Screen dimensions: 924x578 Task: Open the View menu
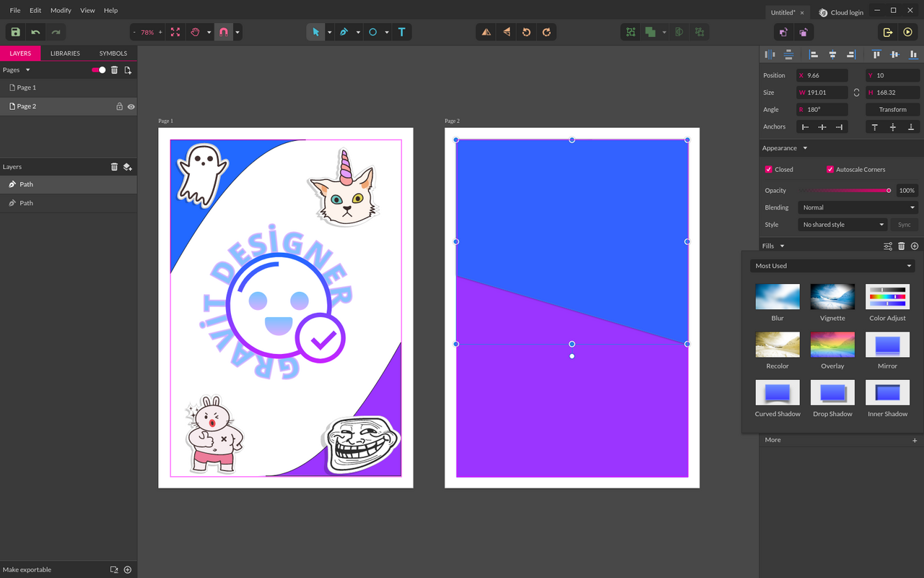[87, 11]
